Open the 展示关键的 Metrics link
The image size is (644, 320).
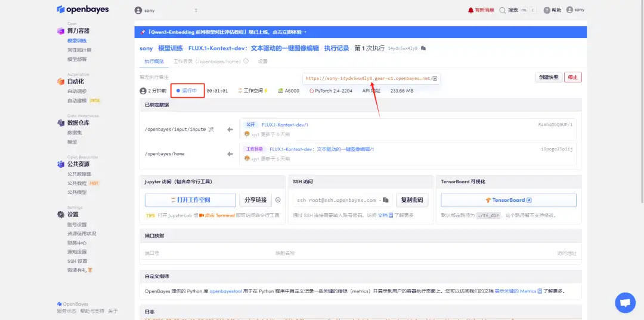click(515, 291)
